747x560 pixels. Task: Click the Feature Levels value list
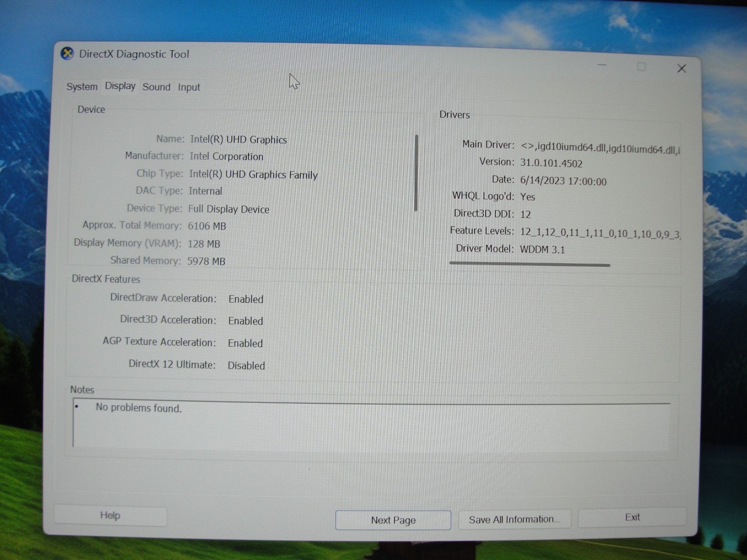[x=600, y=233]
